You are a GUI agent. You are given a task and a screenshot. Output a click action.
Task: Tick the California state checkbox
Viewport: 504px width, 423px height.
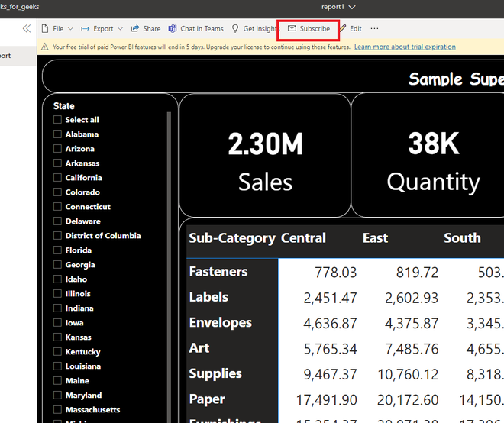[x=57, y=178]
